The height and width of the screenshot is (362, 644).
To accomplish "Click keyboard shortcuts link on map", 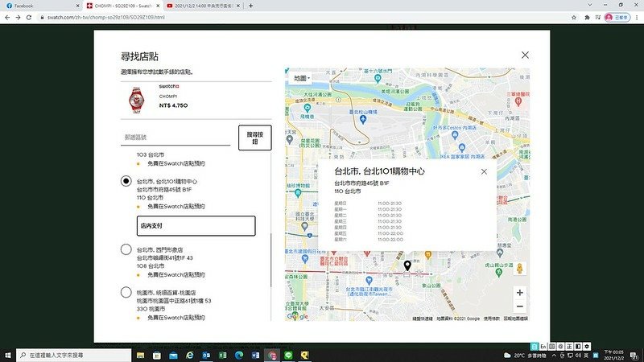I will click(423, 319).
